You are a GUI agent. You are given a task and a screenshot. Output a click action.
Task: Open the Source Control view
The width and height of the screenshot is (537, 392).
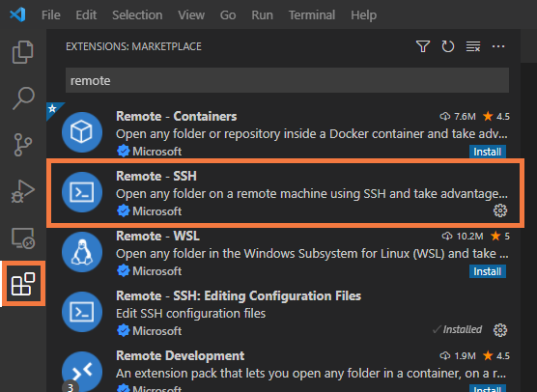[x=23, y=145]
